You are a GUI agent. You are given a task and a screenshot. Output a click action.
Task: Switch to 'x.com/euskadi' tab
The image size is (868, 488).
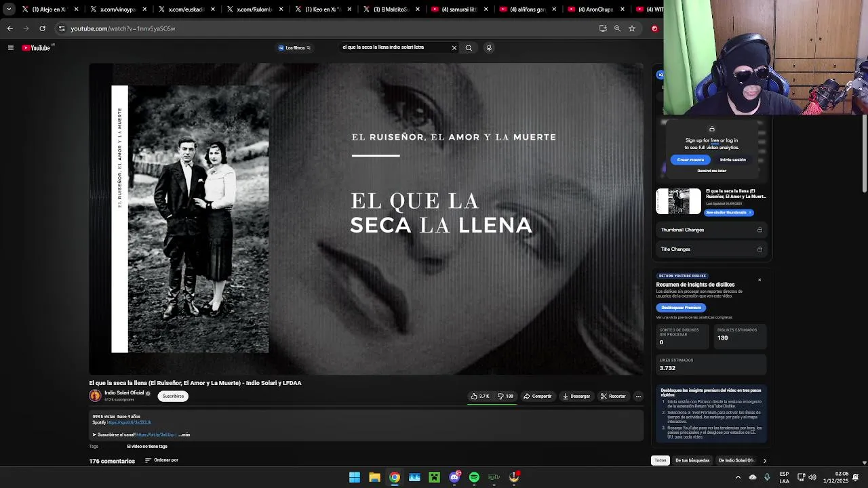click(x=185, y=9)
